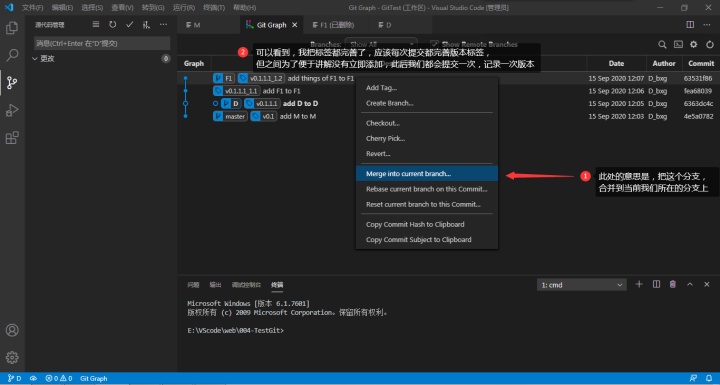Open Run and Debug view
Image resolution: width=720 pixels, height=385 pixels.
(12, 110)
